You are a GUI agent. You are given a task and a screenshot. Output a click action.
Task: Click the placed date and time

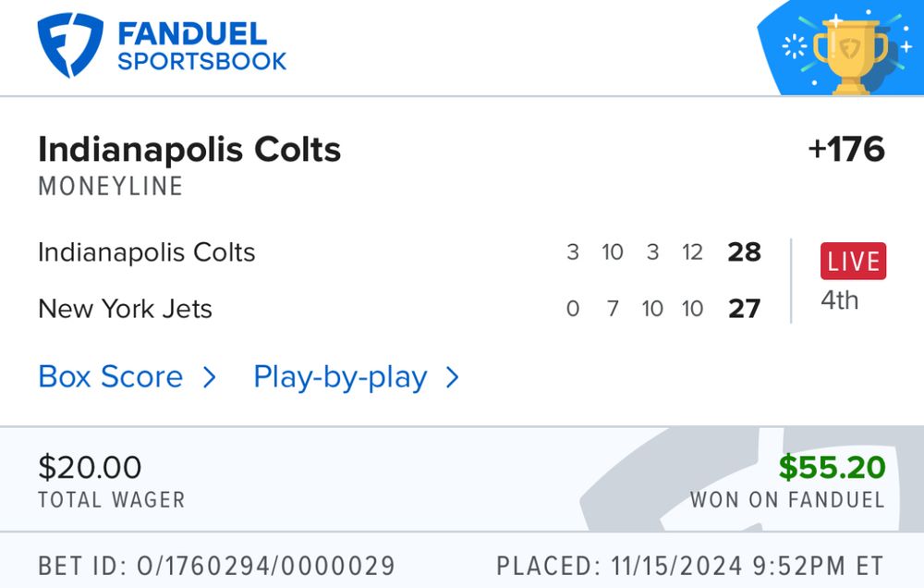pyautogui.click(x=689, y=566)
